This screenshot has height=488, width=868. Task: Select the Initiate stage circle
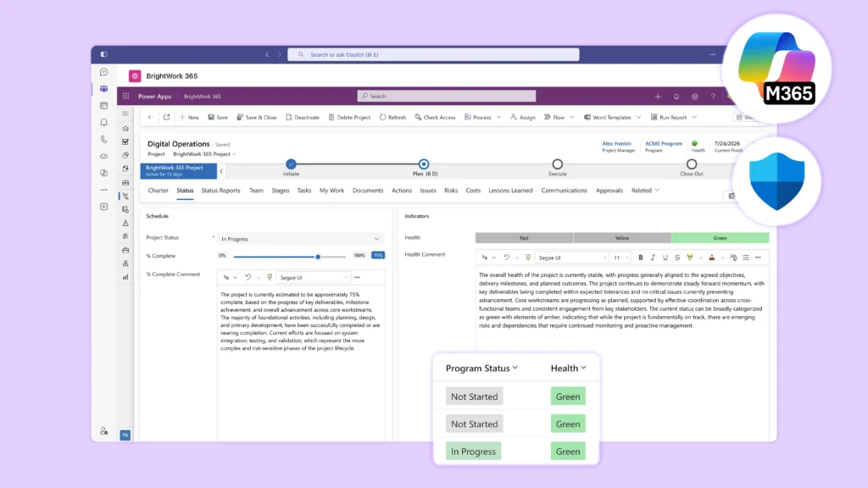coord(292,164)
